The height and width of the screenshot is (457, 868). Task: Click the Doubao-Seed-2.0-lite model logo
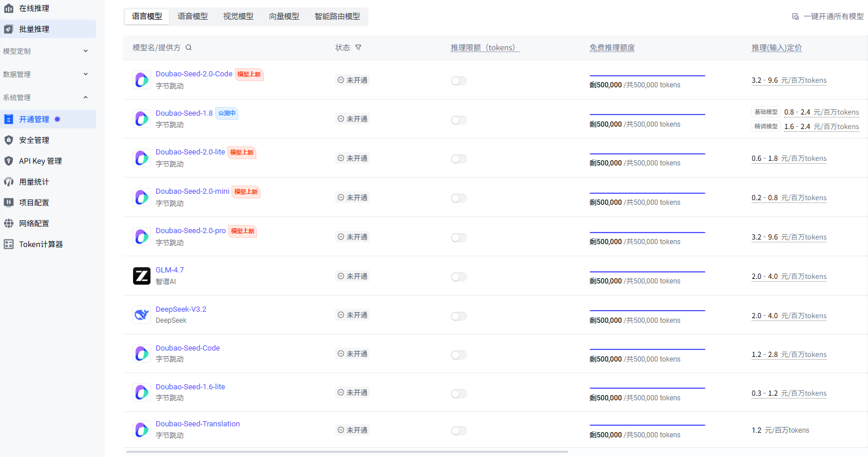[142, 158]
